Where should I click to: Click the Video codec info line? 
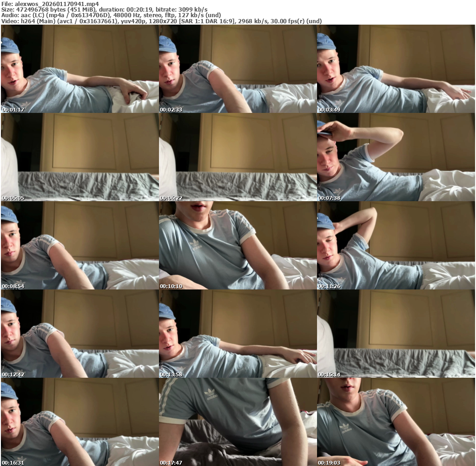tap(161, 21)
